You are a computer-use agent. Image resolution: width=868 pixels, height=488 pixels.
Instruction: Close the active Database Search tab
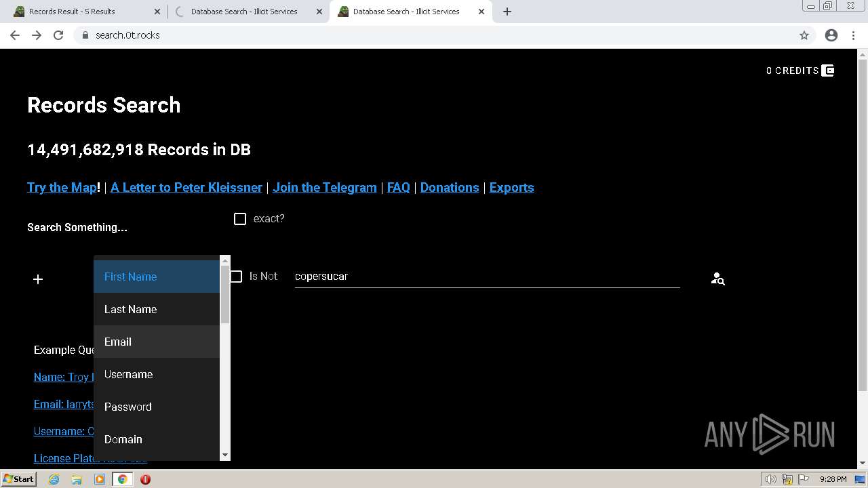pos(481,12)
